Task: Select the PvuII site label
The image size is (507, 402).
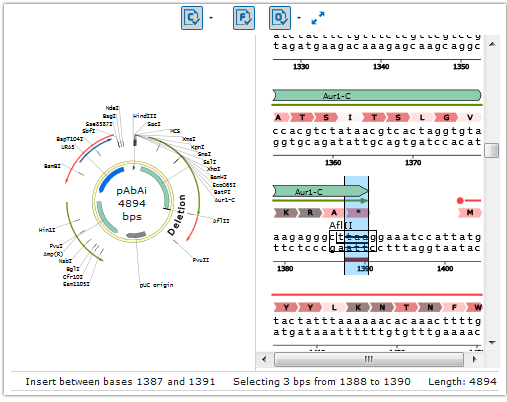Action: click(x=201, y=260)
